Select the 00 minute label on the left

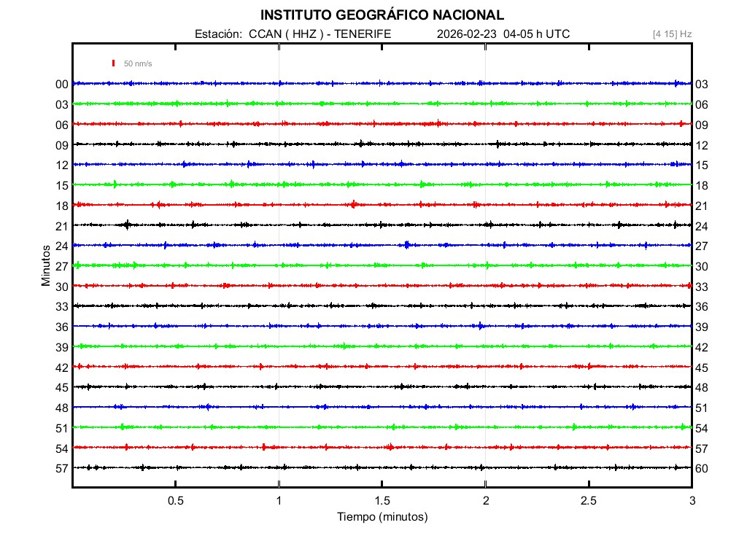coord(61,83)
